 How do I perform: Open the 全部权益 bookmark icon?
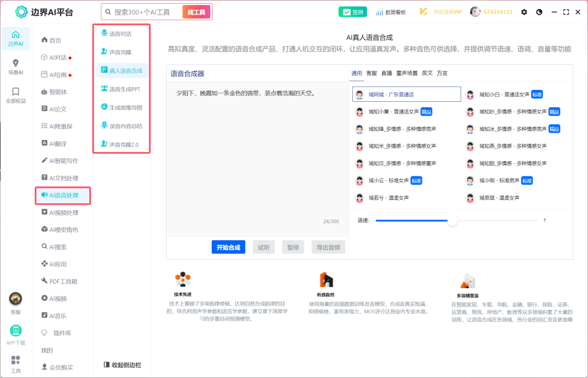[x=15, y=95]
